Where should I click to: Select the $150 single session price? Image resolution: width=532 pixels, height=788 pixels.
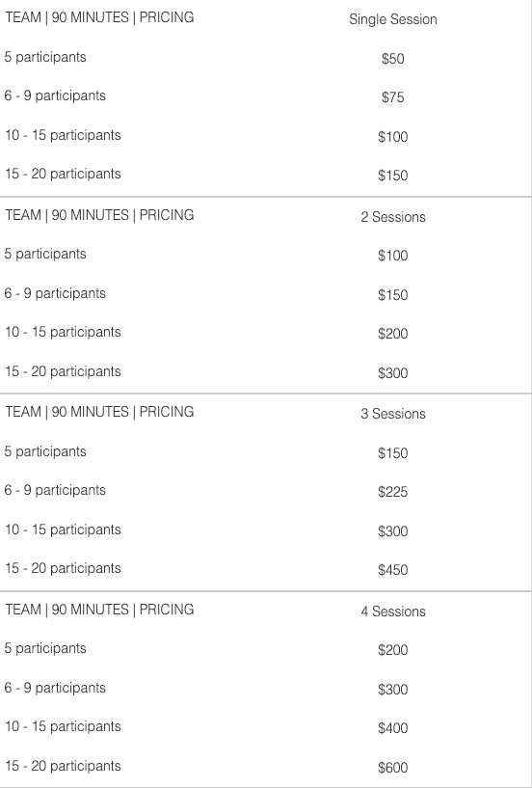393,176
